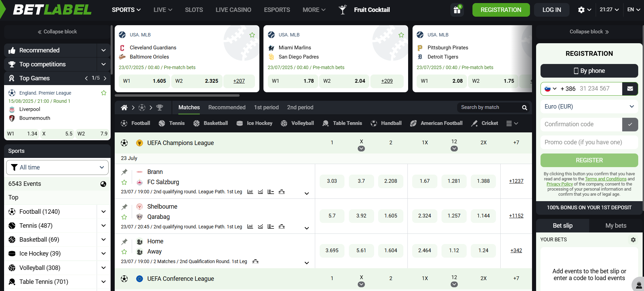Viewport: 644px width, 291px height.
Task: Switch to the Recommended matches tab
Action: pos(227,108)
